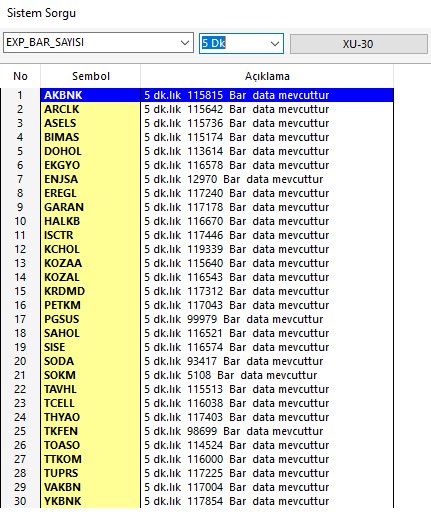Screen dimensions: 431x526
Task: Select the ISCTR symbol
Action: tap(58, 235)
